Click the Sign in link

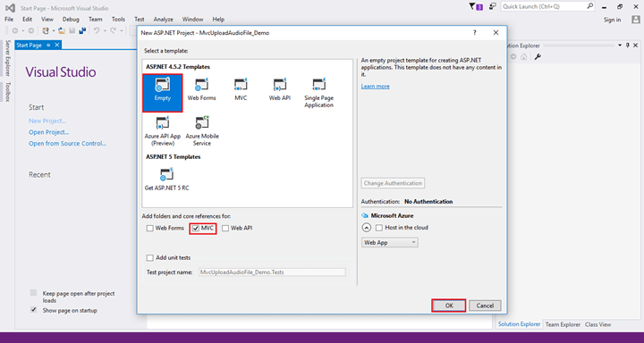point(613,20)
